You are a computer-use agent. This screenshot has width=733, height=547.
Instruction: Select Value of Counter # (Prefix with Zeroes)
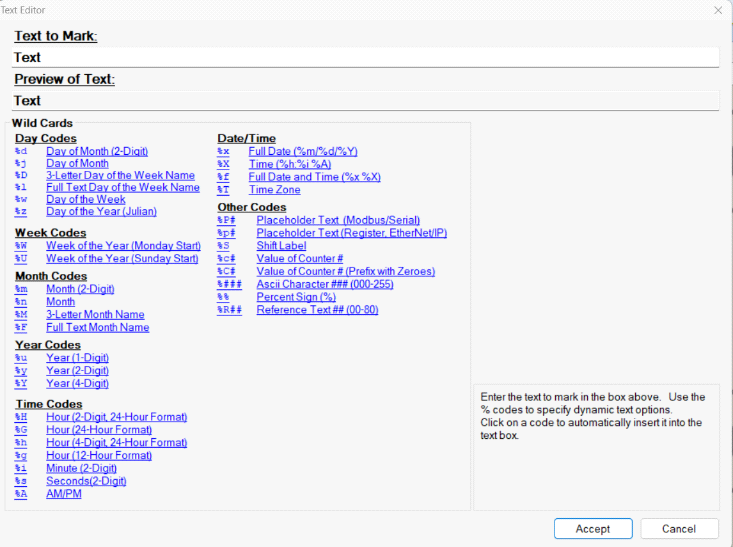345,271
